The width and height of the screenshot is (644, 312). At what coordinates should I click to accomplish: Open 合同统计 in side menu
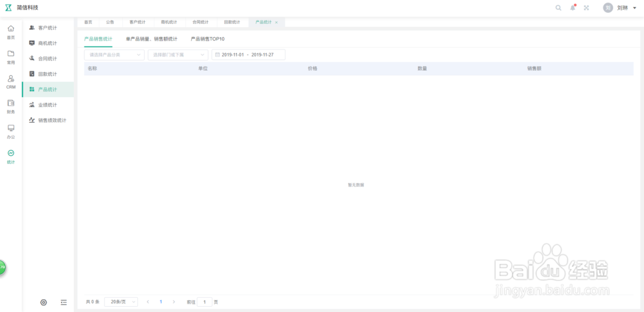click(x=48, y=59)
